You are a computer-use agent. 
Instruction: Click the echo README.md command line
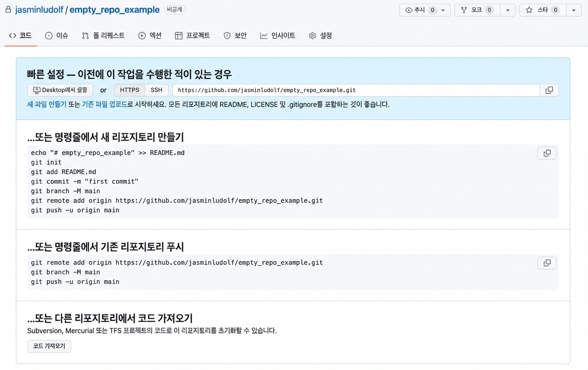(x=108, y=153)
